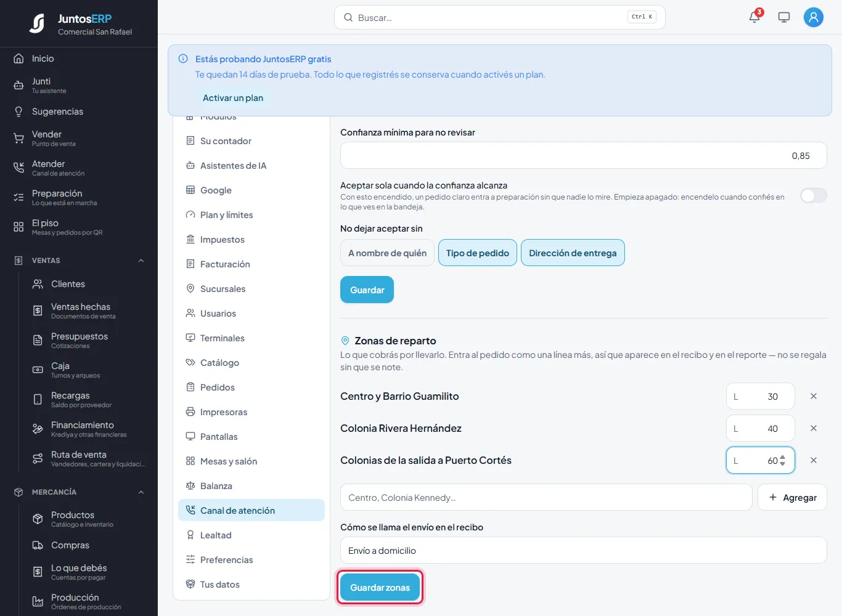Select Asistentes de IA settings tab
Viewport: 842px width, 616px height.
[251, 166]
